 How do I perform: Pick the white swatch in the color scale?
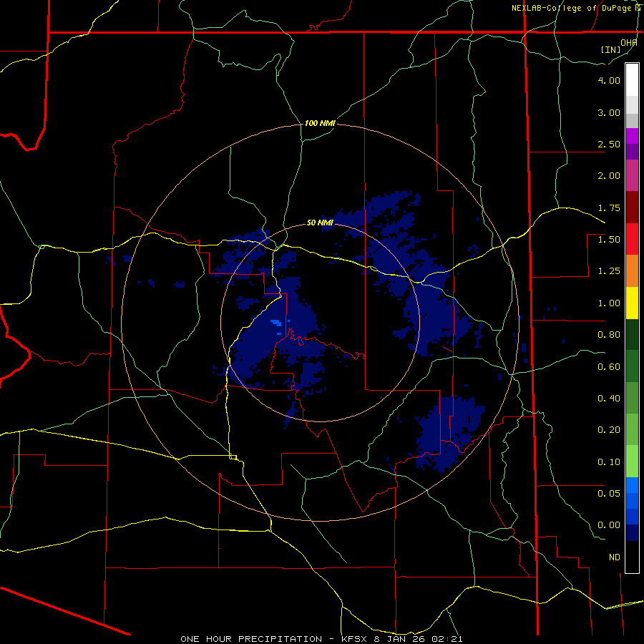pyautogui.click(x=632, y=80)
